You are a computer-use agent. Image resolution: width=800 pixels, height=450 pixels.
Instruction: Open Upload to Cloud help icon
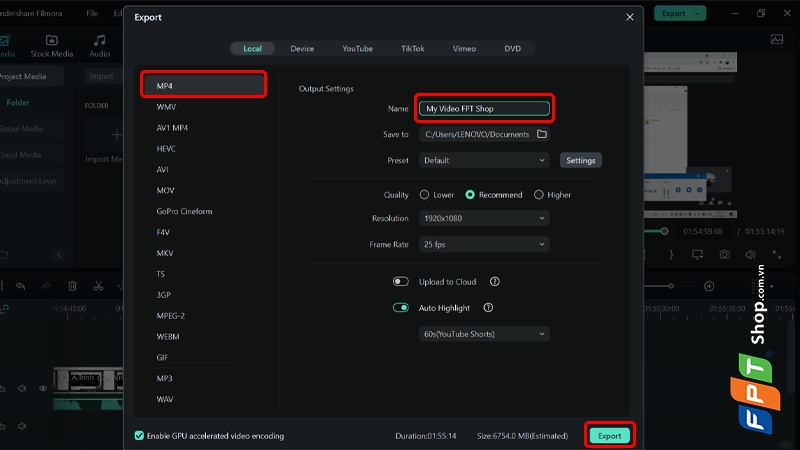click(x=494, y=282)
